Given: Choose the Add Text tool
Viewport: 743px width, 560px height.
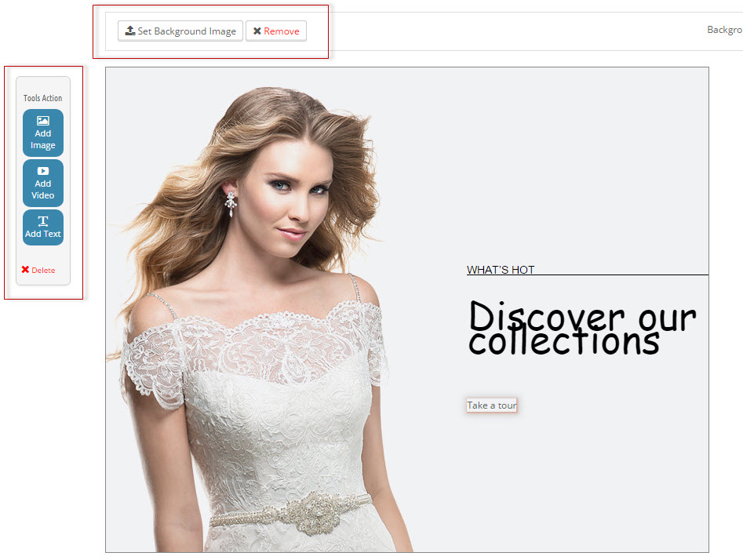Looking at the screenshot, I should tap(43, 227).
